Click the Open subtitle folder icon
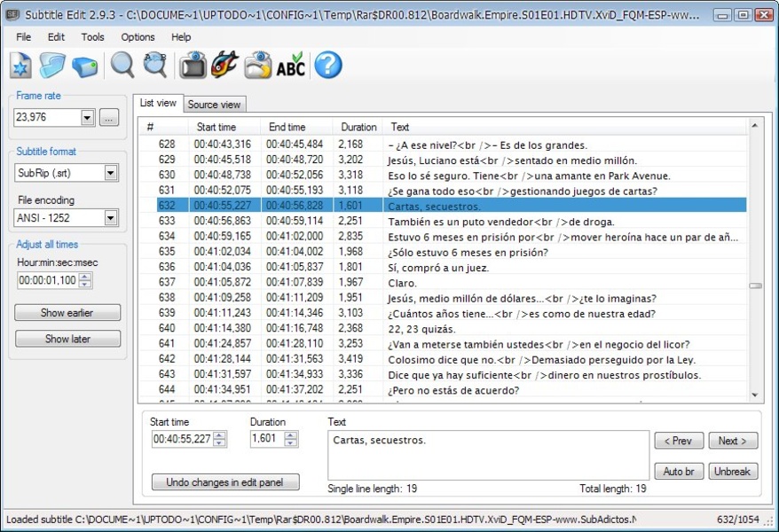The height and width of the screenshot is (532, 779). pyautogui.click(x=52, y=66)
